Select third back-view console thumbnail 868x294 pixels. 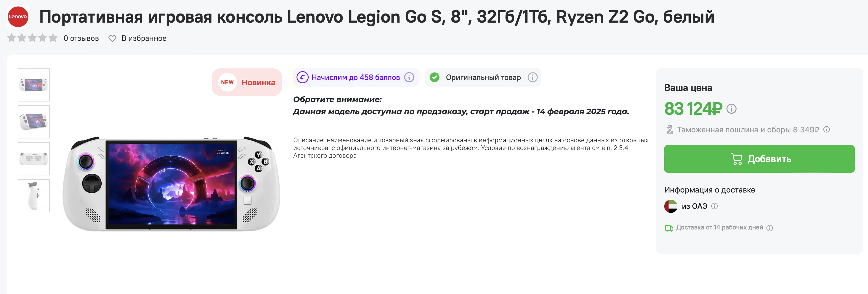pos(34,159)
